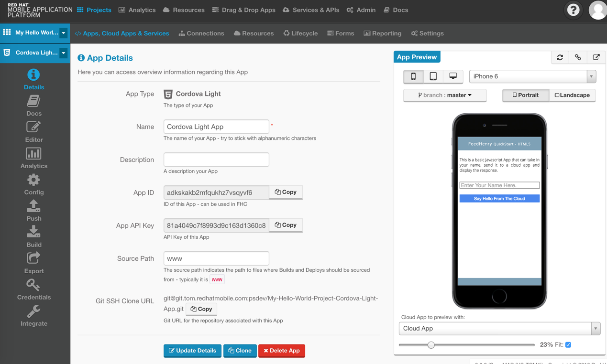Click the Name input field
The height and width of the screenshot is (364, 607).
pos(216,127)
